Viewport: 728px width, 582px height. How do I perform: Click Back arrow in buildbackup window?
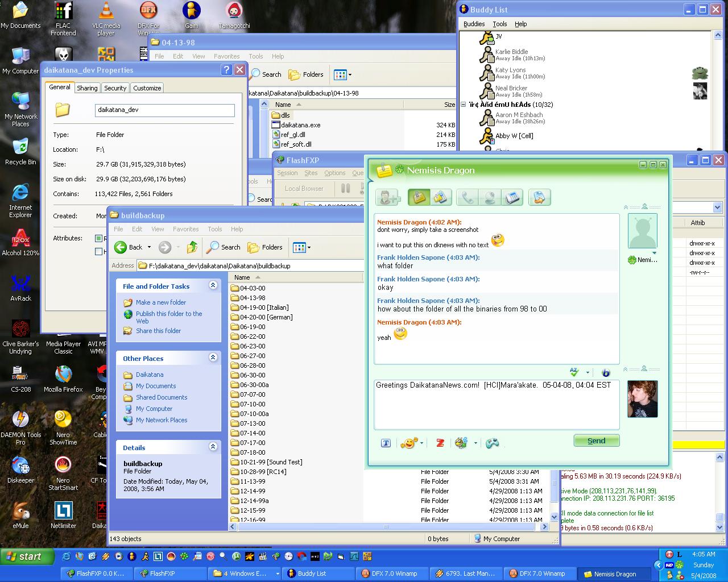[x=128, y=247]
